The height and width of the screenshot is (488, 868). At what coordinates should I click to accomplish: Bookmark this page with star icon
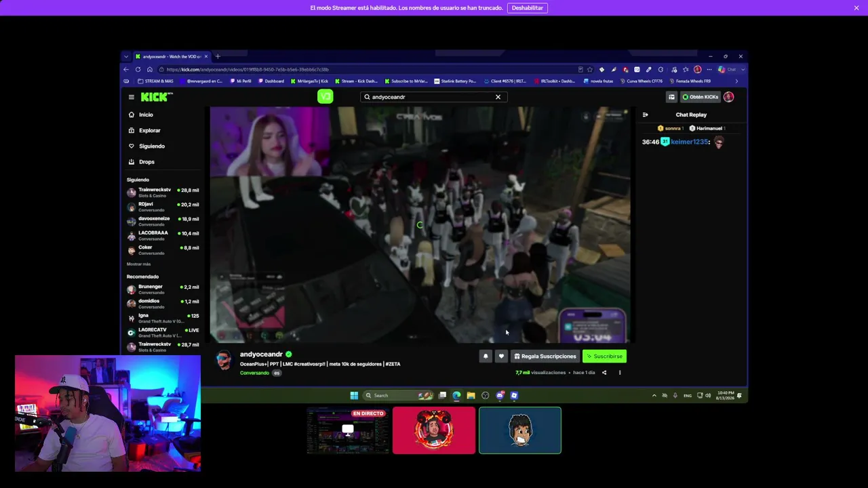tap(590, 69)
